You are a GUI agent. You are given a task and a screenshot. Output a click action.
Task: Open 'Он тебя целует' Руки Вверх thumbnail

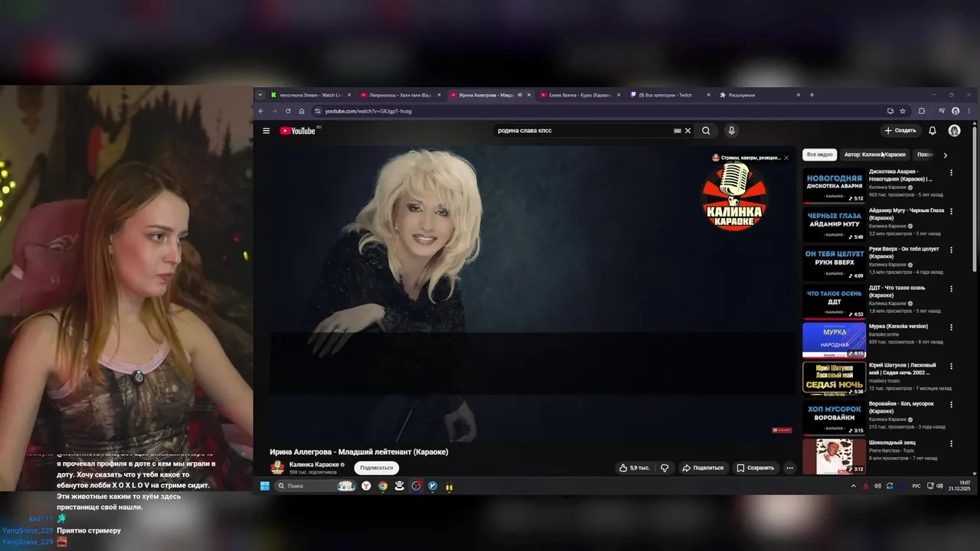pos(834,263)
